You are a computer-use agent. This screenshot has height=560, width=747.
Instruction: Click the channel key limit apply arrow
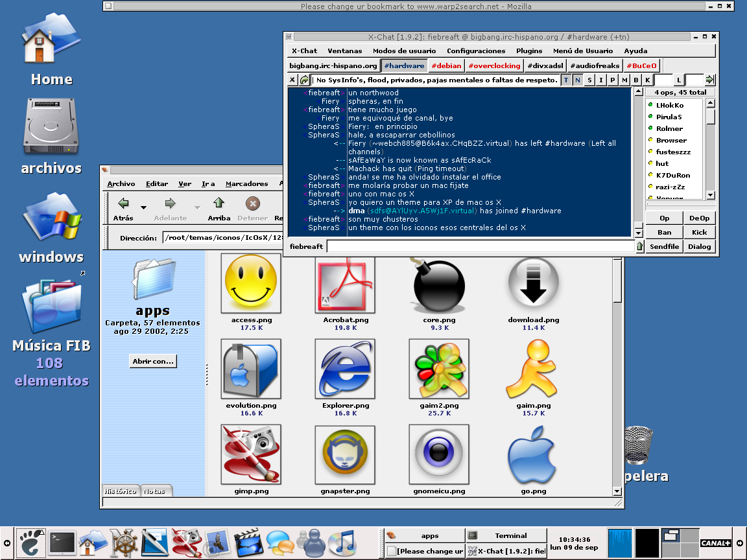pyautogui.click(x=710, y=80)
